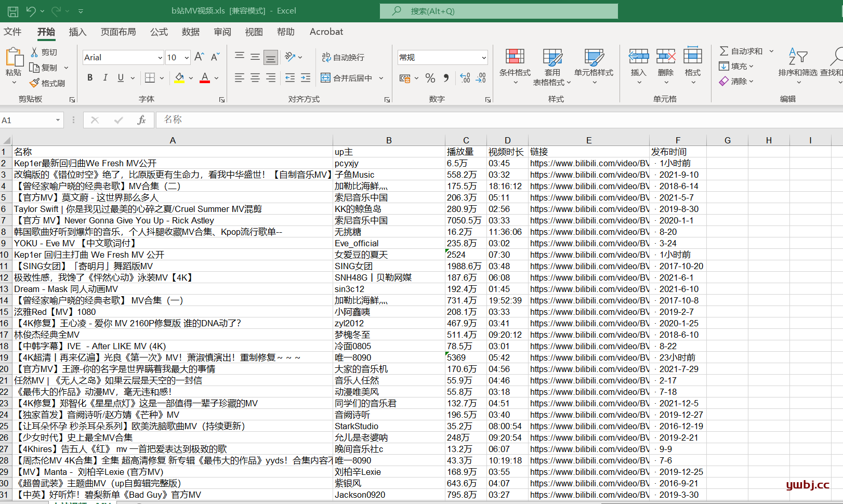Align text to top of cell

point(240,57)
